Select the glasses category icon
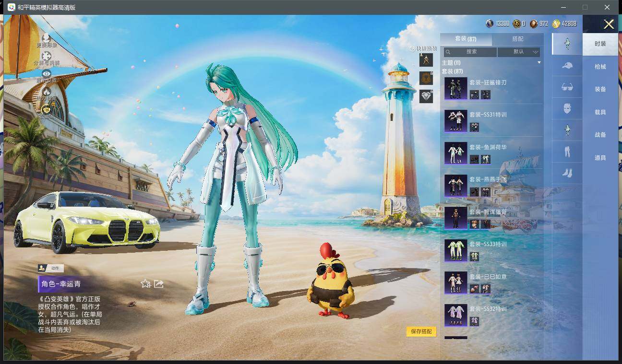 (567, 87)
